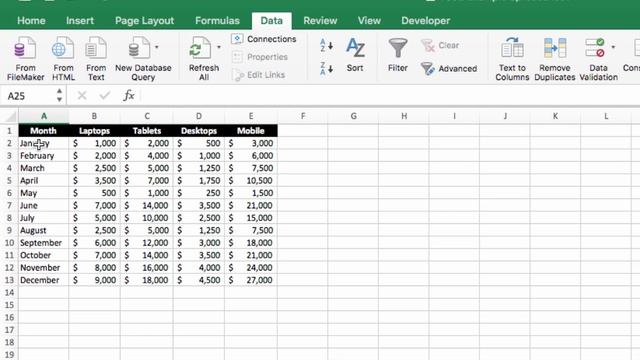
Task: Select column A header
Action: (x=44, y=116)
